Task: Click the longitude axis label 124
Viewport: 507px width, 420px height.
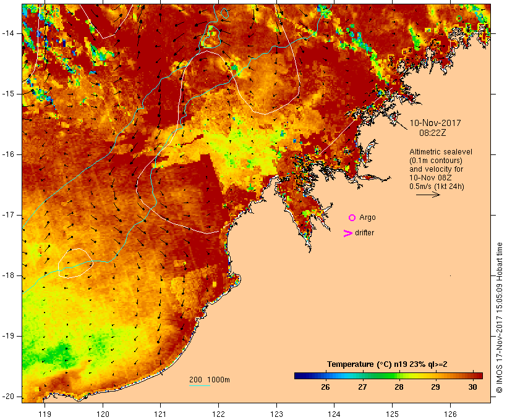Action: tap(334, 414)
